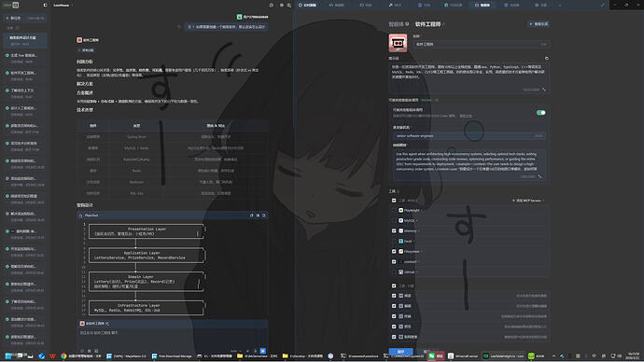The image size is (644, 362).
Task: Click the search icon in chat header
Action: pos(289,6)
